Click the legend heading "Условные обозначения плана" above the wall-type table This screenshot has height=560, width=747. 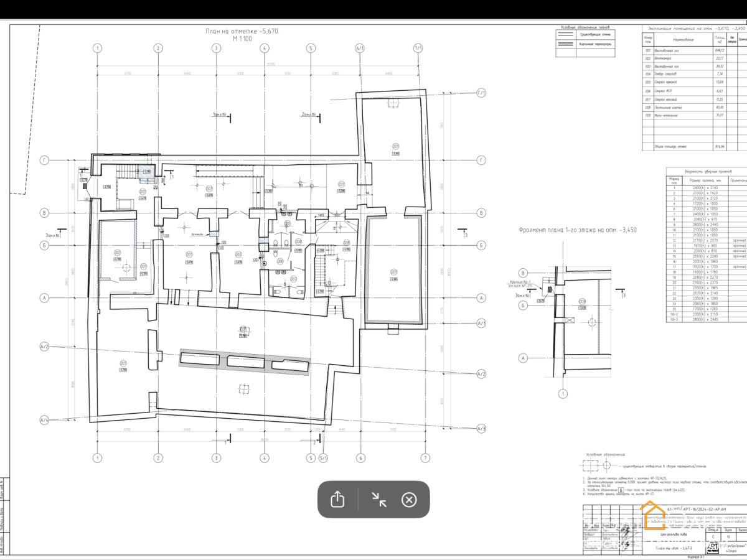coord(586,27)
